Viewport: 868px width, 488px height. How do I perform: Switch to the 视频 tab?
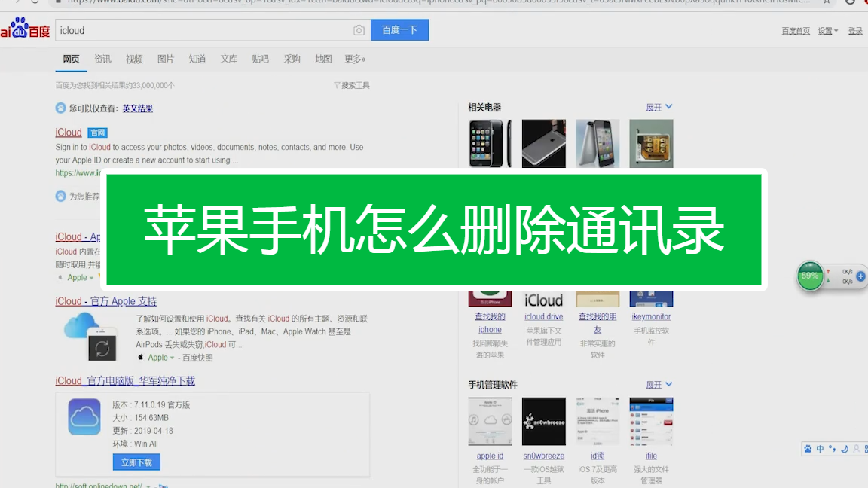tap(134, 59)
